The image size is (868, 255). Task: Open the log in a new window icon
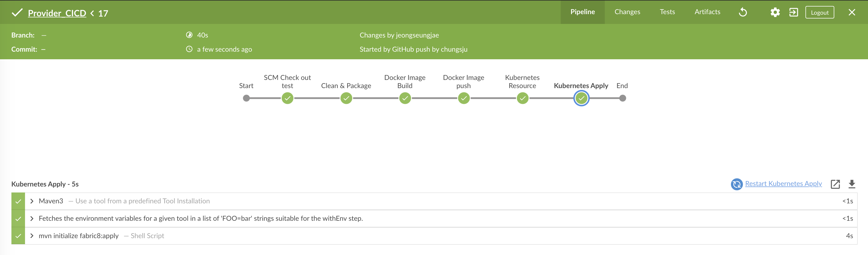tap(835, 184)
